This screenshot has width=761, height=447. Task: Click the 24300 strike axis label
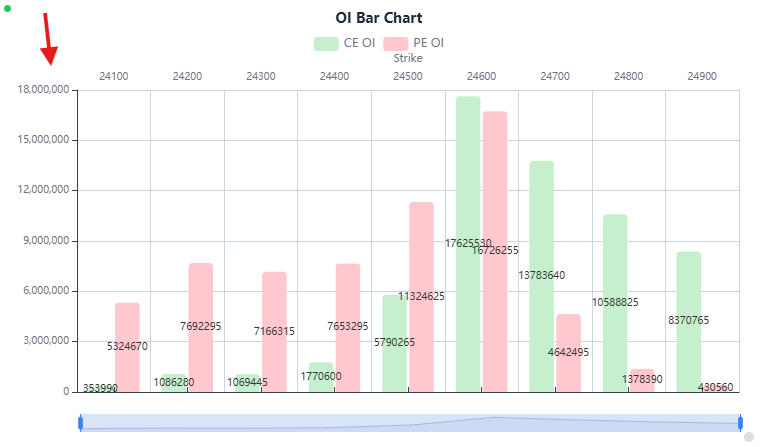(261, 76)
